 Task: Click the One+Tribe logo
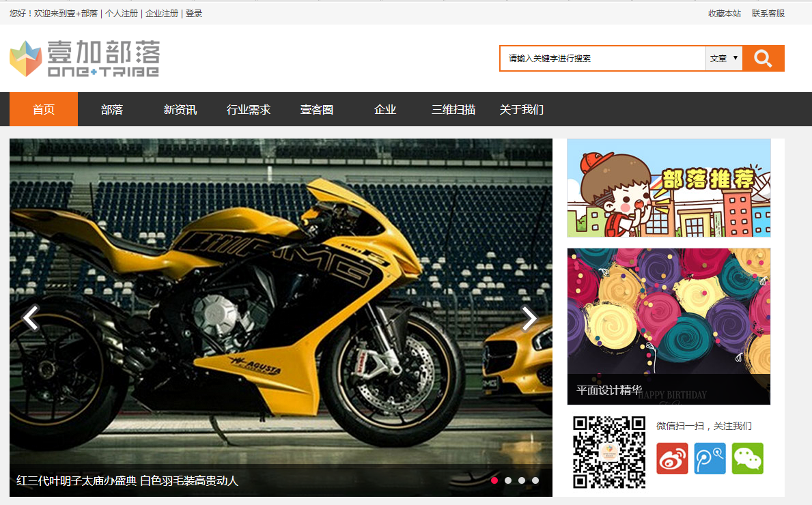tap(84, 58)
